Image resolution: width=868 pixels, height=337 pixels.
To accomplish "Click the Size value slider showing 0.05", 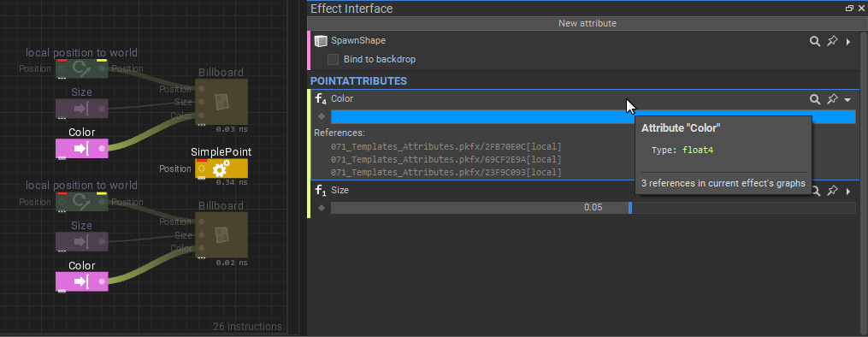I will pyautogui.click(x=593, y=208).
